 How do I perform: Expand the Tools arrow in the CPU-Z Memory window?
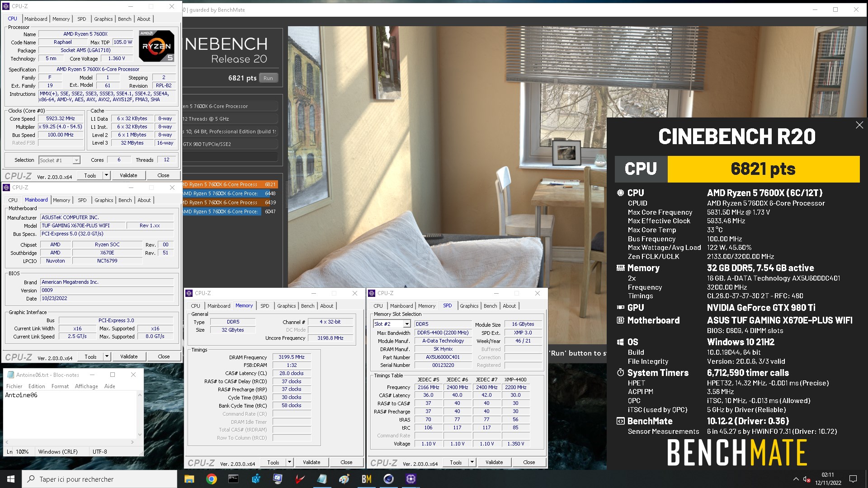pyautogui.click(x=290, y=462)
